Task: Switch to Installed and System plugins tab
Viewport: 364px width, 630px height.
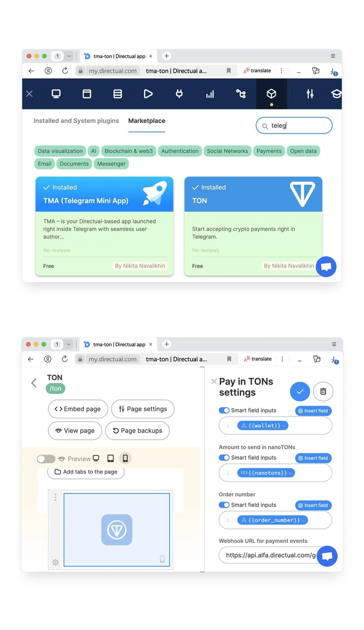Action: point(76,121)
